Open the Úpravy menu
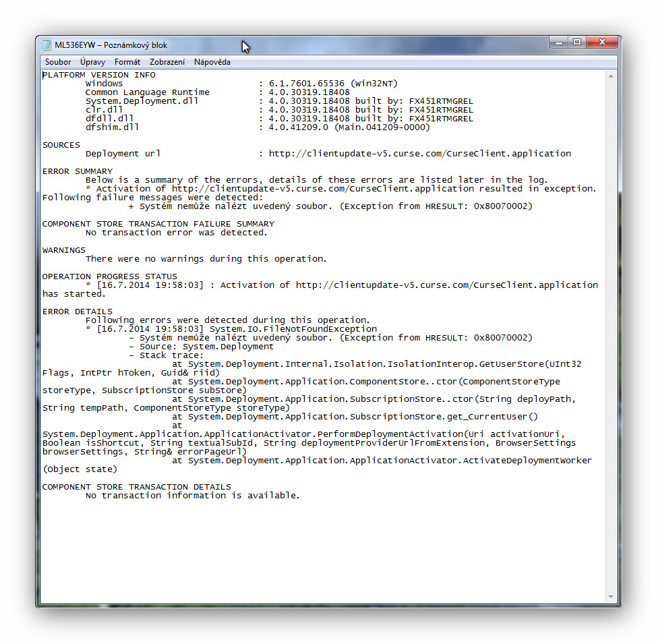The height and width of the screenshot is (644, 658). point(93,62)
